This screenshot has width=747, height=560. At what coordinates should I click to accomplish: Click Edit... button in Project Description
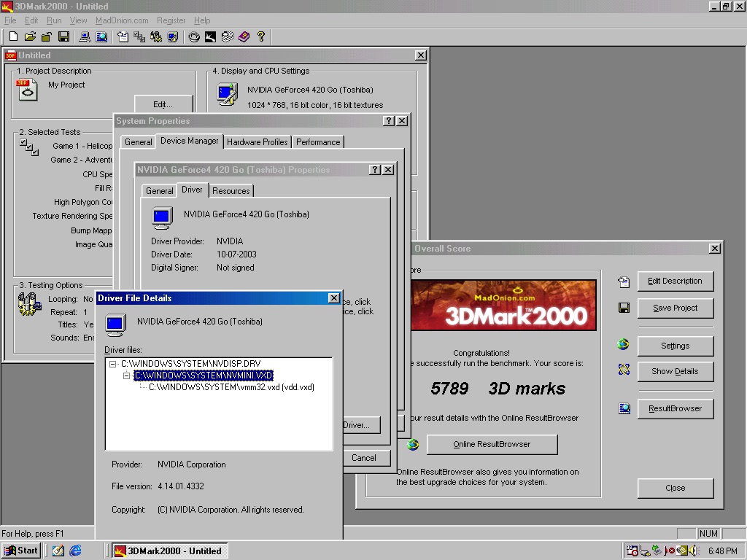click(163, 104)
